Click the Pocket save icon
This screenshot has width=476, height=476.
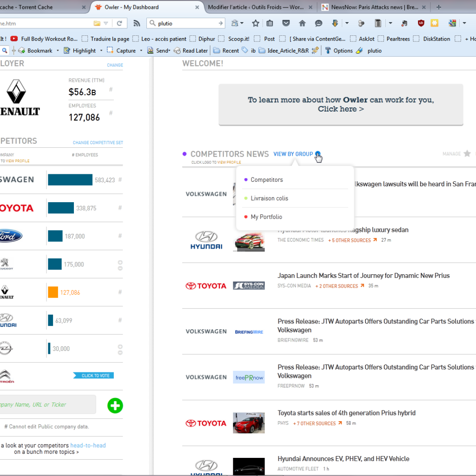(x=286, y=23)
